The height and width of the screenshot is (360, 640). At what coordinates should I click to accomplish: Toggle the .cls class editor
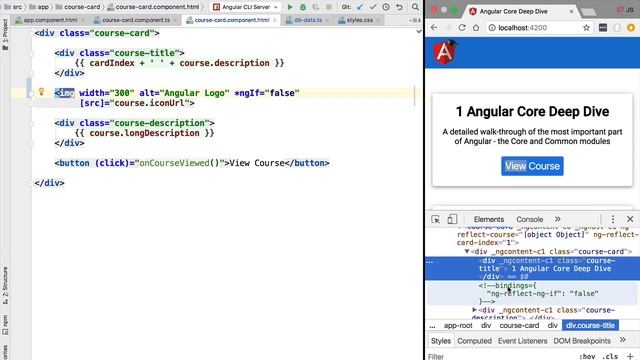pyautogui.click(x=610, y=356)
